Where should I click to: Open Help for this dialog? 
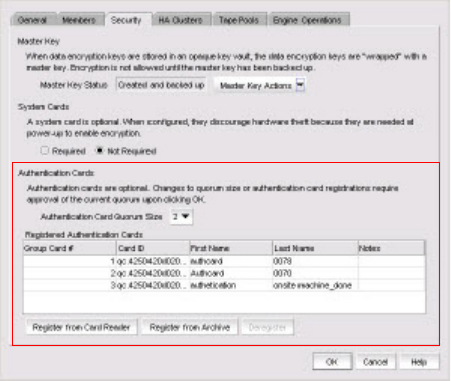point(419,362)
